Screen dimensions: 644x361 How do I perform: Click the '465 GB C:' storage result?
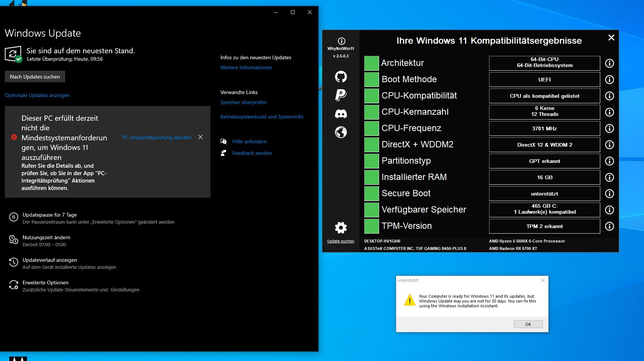pyautogui.click(x=545, y=210)
